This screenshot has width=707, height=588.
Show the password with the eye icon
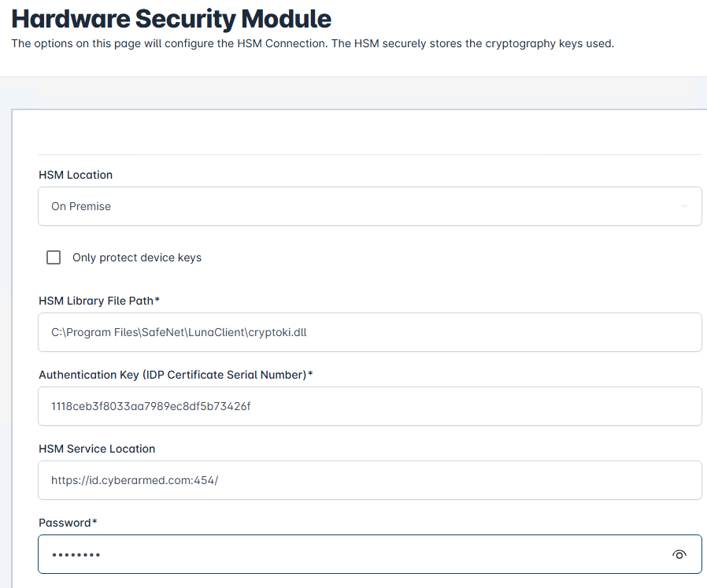pos(679,554)
